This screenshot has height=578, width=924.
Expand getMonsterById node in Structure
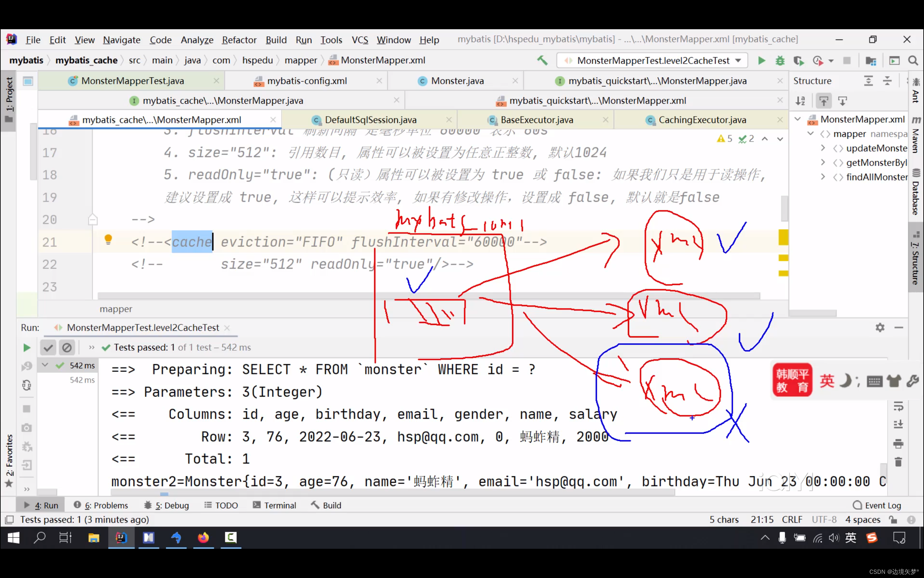tap(823, 162)
